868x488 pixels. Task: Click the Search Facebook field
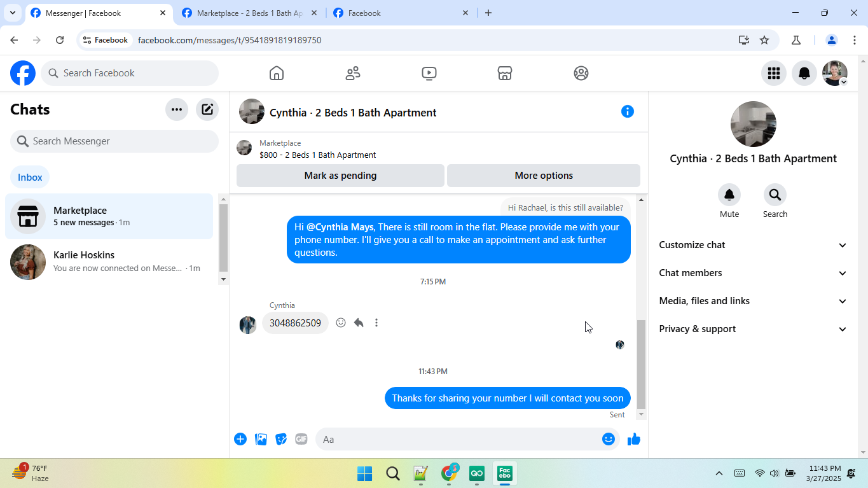pyautogui.click(x=130, y=73)
